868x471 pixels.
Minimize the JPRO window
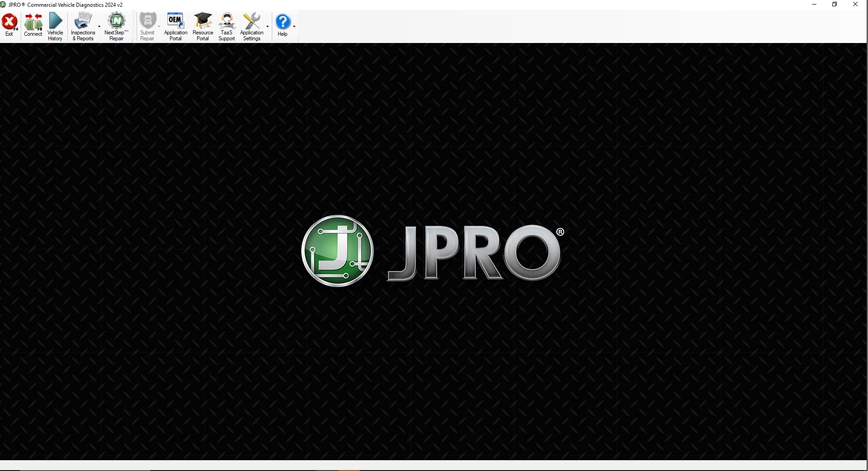(x=814, y=5)
